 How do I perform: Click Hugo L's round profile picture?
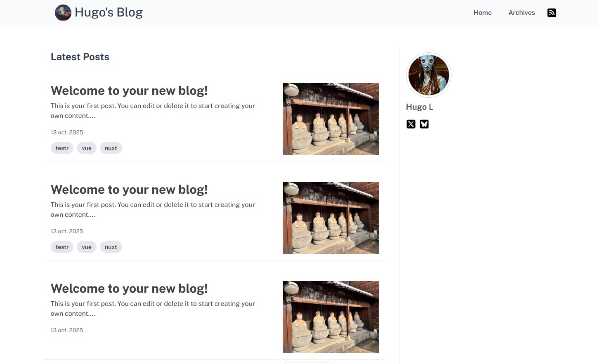[429, 75]
